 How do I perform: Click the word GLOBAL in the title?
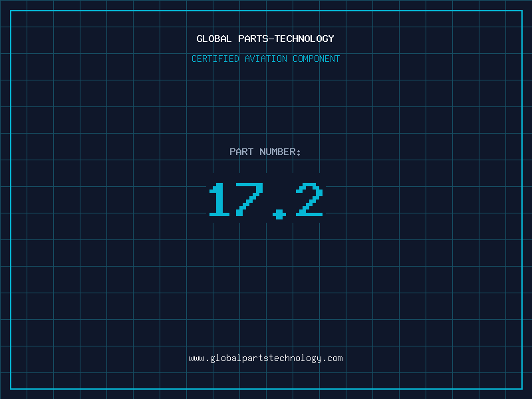click(x=214, y=39)
